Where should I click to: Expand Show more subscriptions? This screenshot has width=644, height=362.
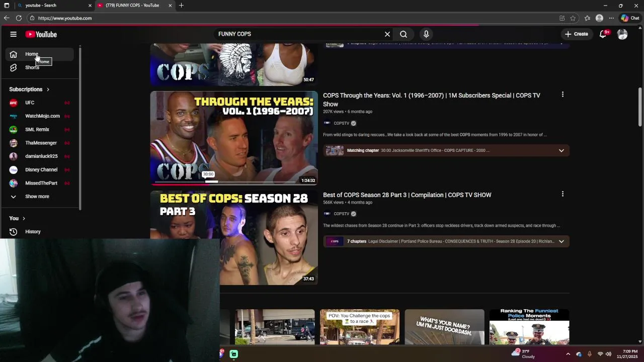tap(40, 197)
